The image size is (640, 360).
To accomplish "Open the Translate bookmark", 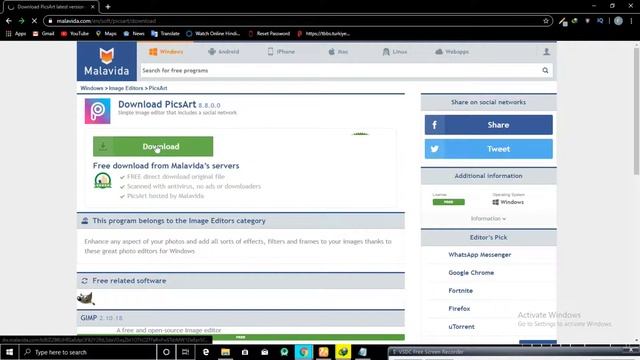I will (x=165, y=34).
